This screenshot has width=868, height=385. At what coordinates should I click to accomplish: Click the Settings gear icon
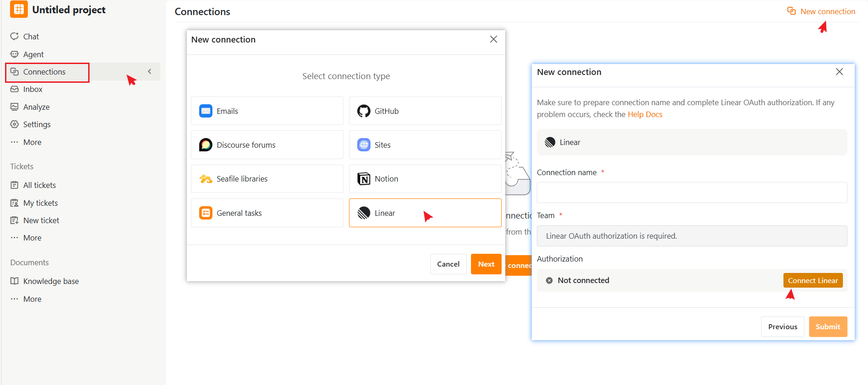pos(15,124)
